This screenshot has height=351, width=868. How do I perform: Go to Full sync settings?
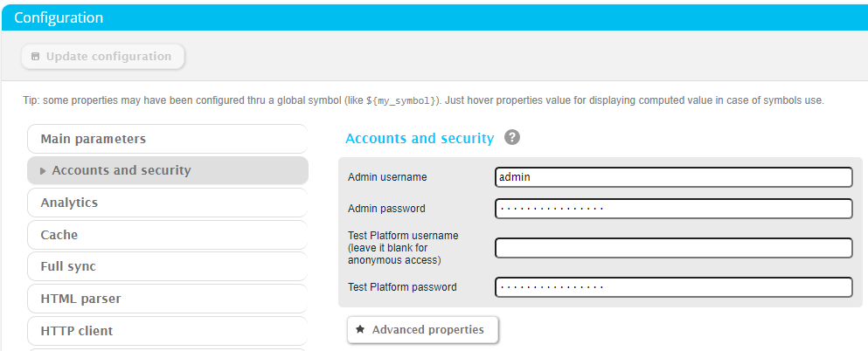pos(167,266)
